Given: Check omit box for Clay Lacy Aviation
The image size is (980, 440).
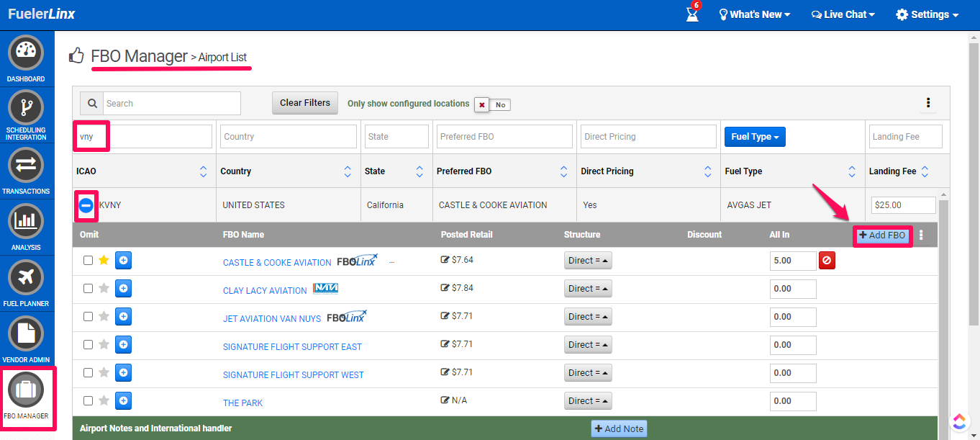Looking at the screenshot, I should (x=88, y=288).
